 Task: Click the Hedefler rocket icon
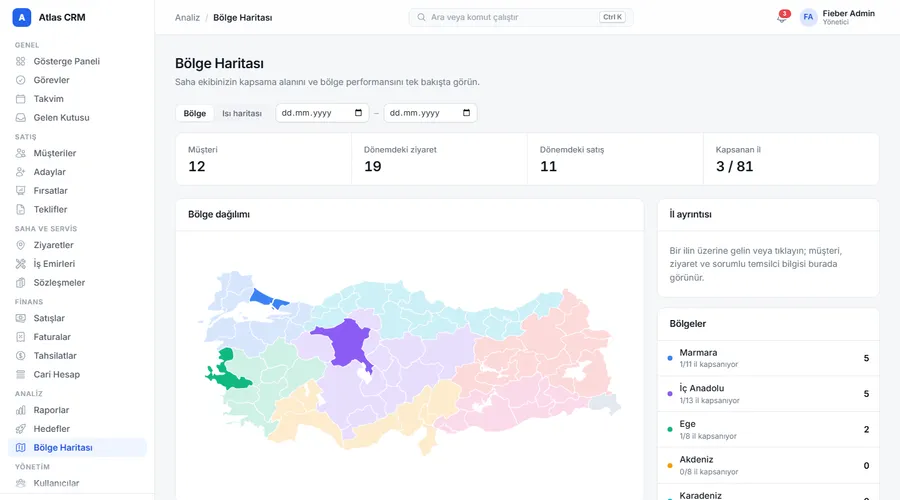click(x=21, y=429)
